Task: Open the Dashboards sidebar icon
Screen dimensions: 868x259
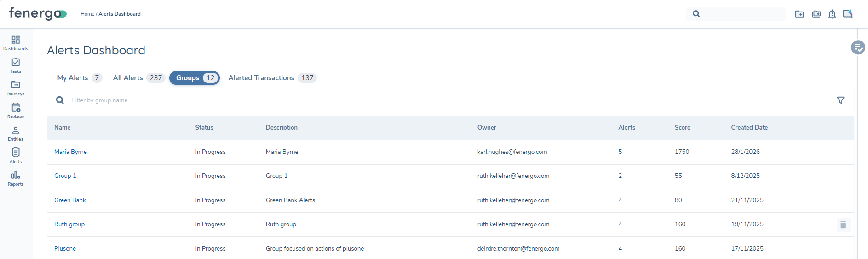Action: pyautogui.click(x=16, y=43)
